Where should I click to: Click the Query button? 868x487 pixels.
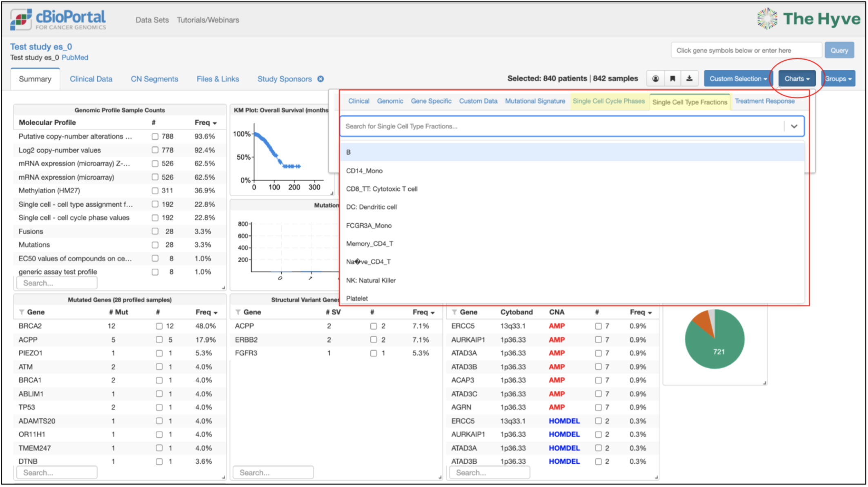839,51
